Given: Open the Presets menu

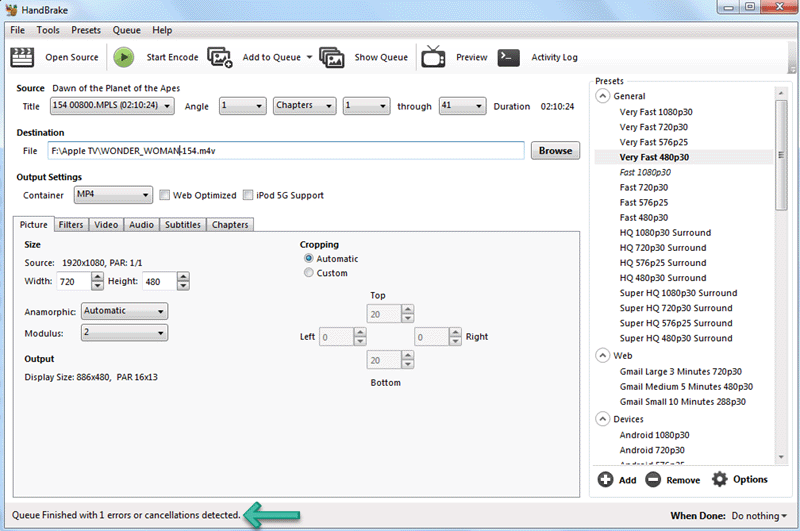Looking at the screenshot, I should (x=86, y=30).
